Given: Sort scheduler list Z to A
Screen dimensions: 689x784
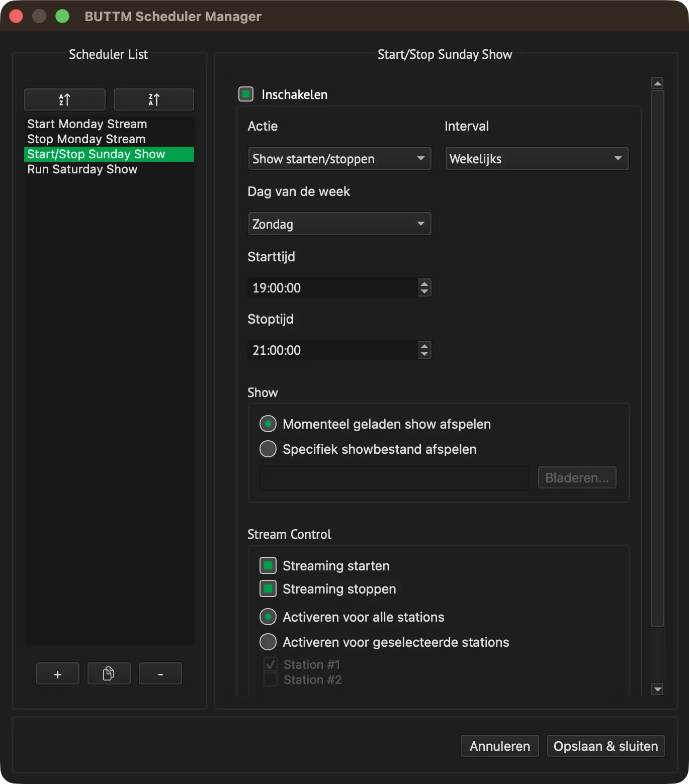Looking at the screenshot, I should click(x=154, y=100).
